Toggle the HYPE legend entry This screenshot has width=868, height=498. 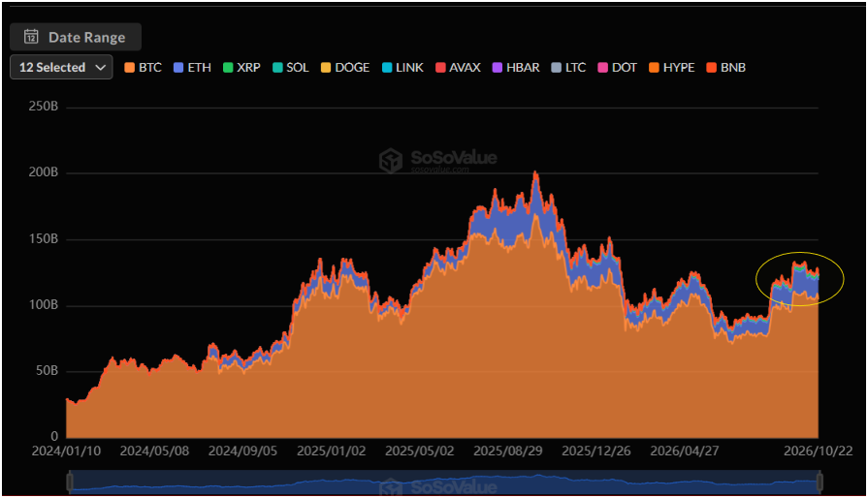671,68
